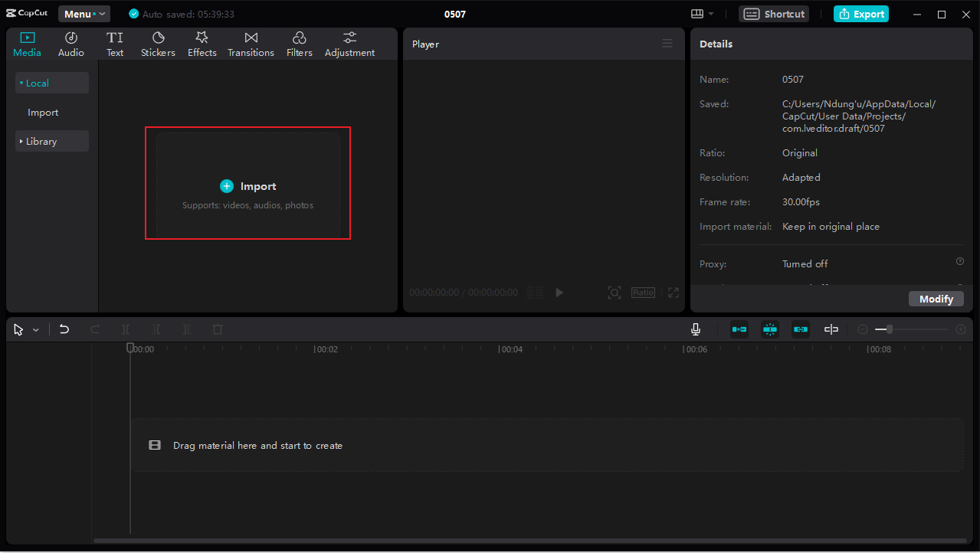
Task: Click the Split tool icon
Action: [x=126, y=329]
